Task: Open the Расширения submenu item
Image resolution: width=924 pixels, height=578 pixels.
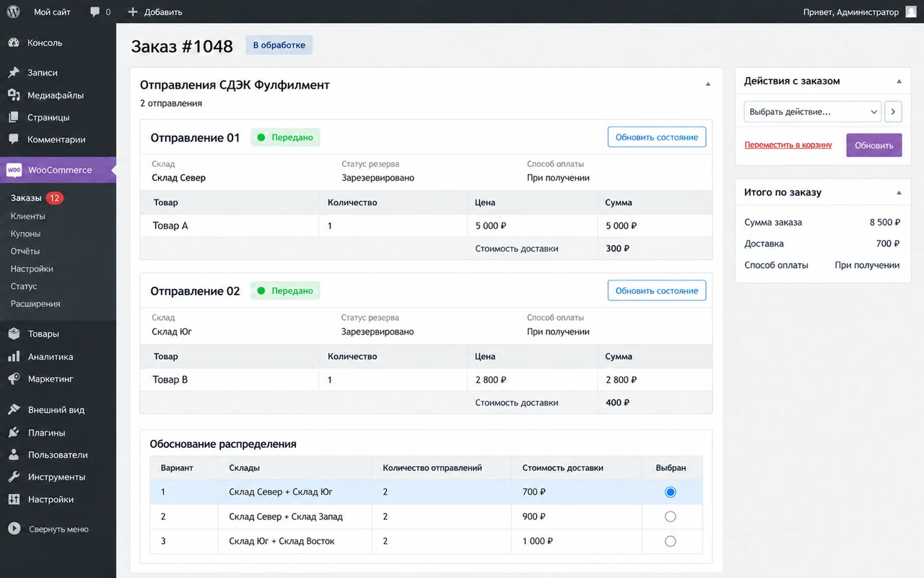Action: pyautogui.click(x=35, y=303)
